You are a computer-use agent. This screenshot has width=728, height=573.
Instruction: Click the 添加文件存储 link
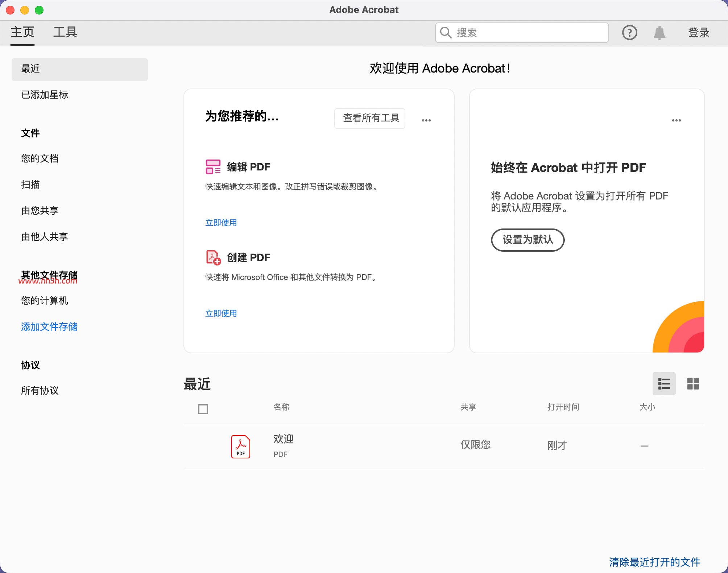tap(49, 327)
